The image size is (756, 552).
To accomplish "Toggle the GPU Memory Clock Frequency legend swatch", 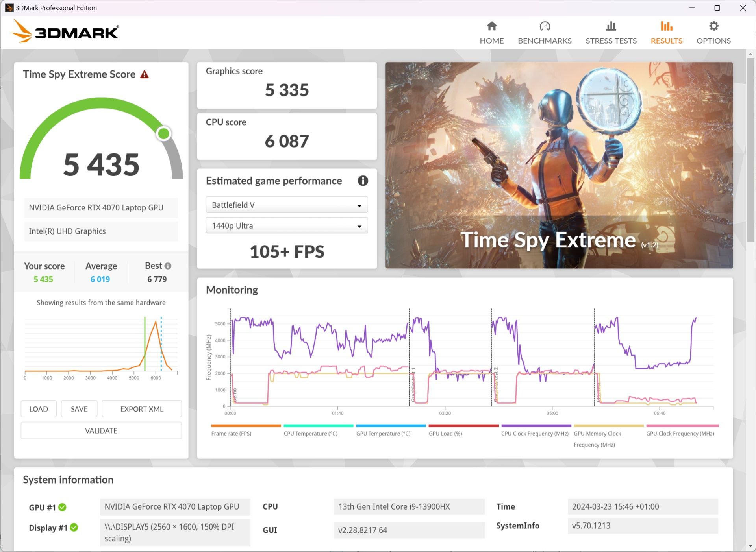I will pyautogui.click(x=609, y=426).
